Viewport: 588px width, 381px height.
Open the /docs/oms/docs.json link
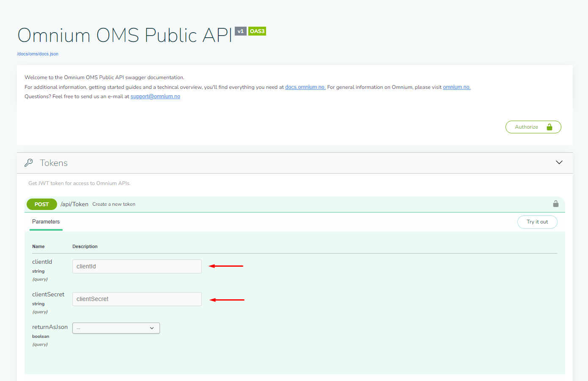(38, 54)
